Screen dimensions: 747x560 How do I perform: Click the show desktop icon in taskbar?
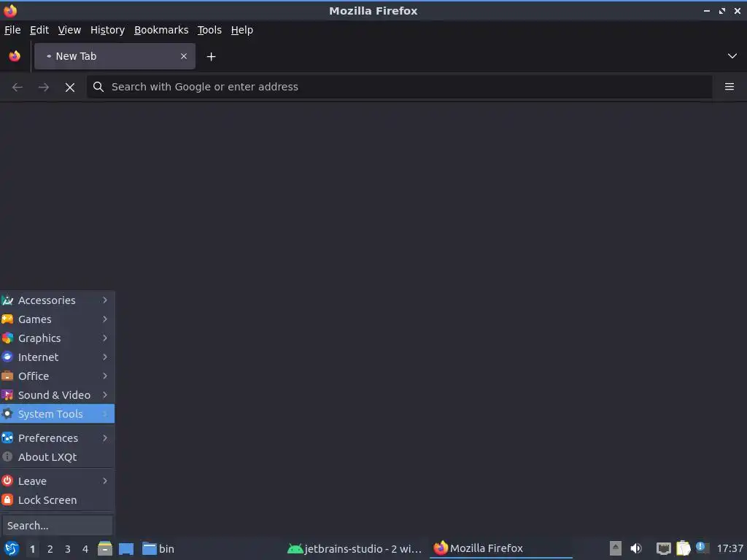[125, 548]
